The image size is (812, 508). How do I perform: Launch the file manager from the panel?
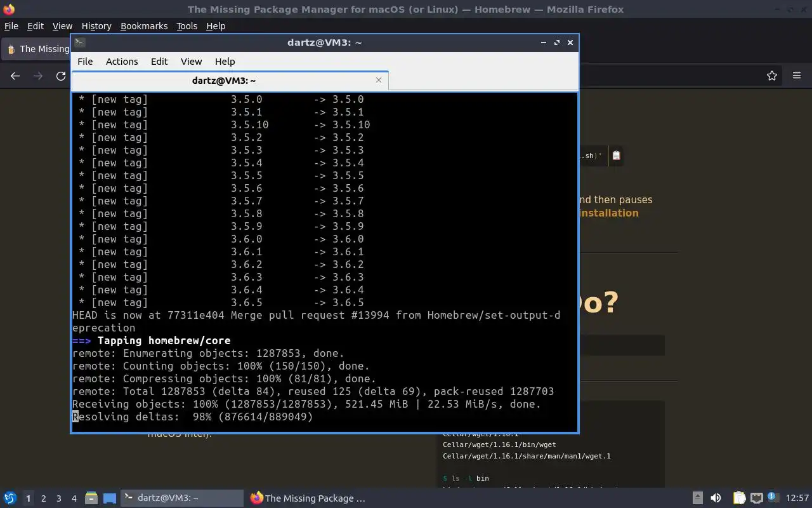(91, 498)
